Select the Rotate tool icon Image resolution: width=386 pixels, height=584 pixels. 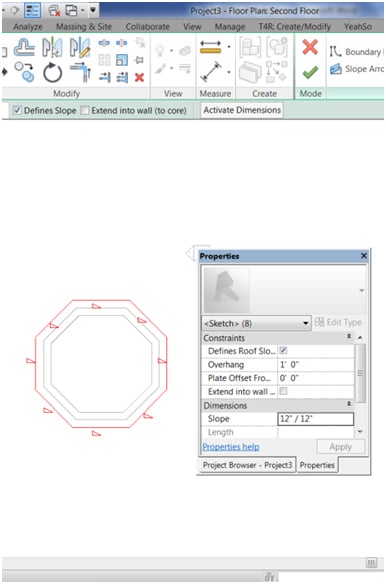pos(52,72)
